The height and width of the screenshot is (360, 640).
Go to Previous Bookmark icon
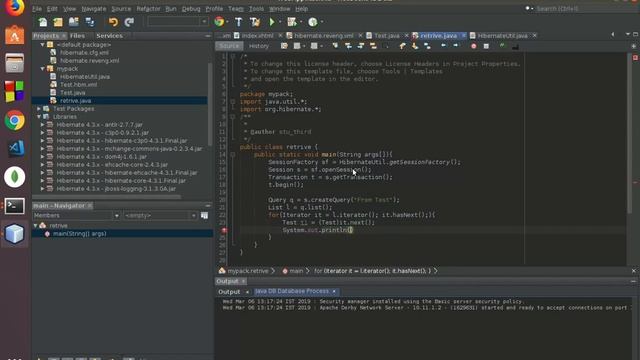(402, 46)
